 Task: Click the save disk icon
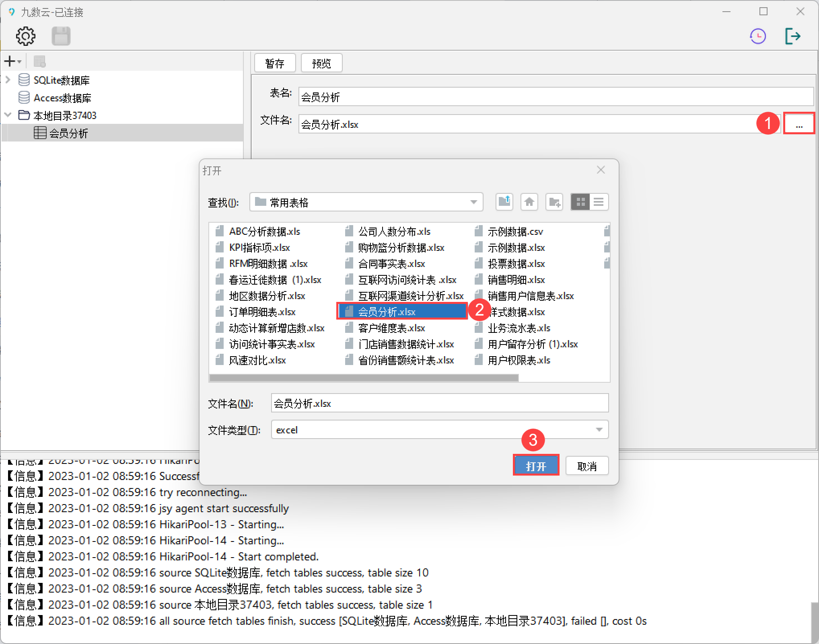coord(61,36)
